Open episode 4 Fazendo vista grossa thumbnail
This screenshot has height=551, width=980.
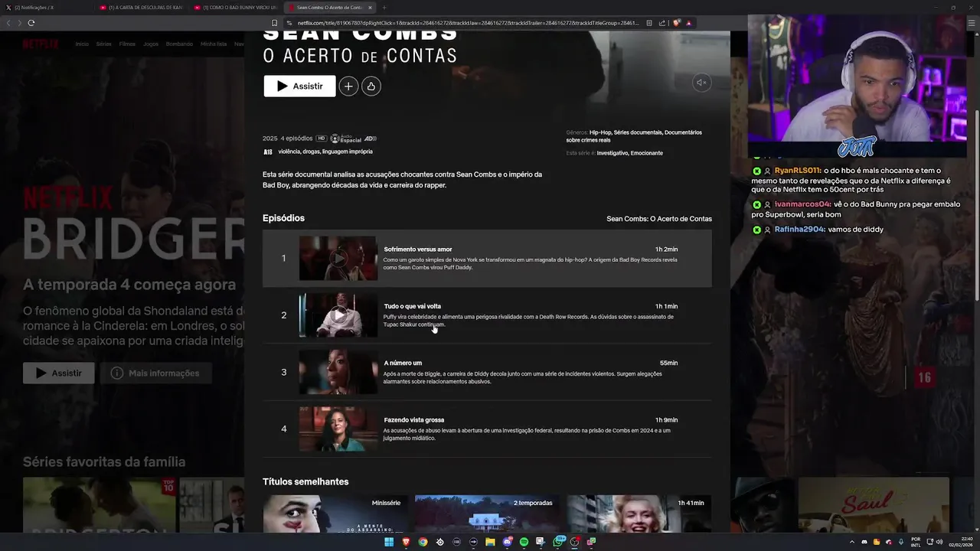tap(338, 429)
